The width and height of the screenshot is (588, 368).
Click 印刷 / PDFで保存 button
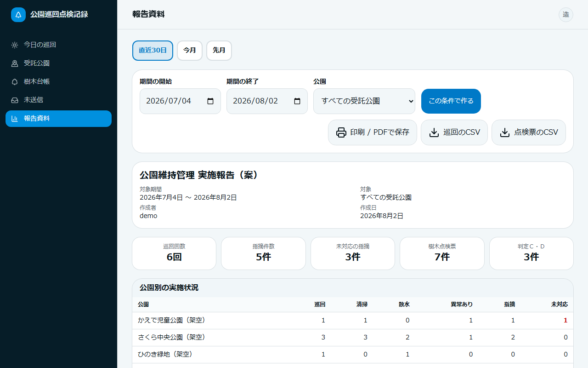(373, 132)
